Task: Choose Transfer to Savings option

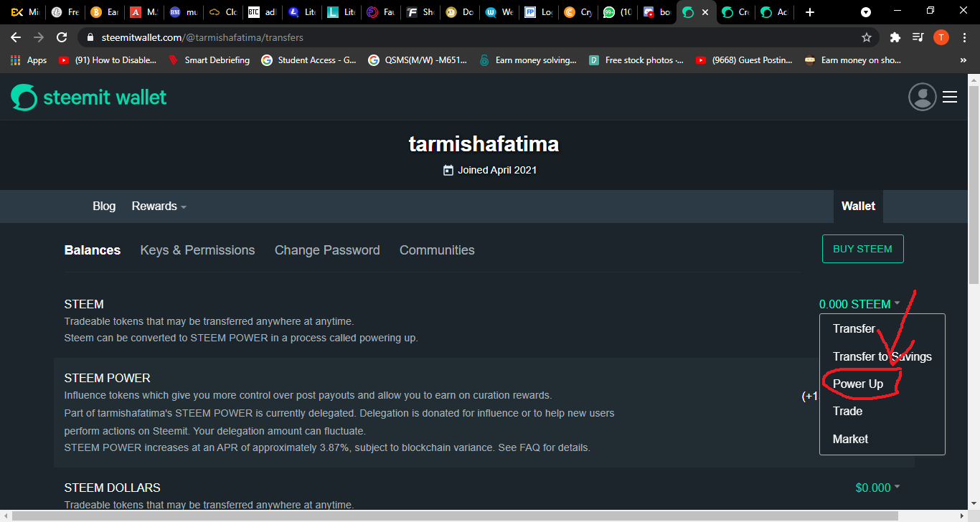Action: tap(882, 356)
